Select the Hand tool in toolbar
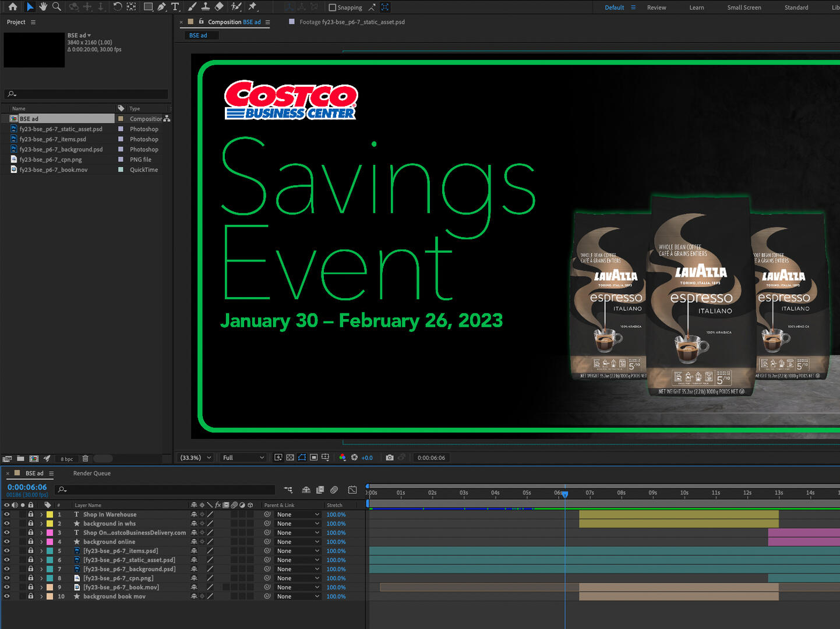 43,7
